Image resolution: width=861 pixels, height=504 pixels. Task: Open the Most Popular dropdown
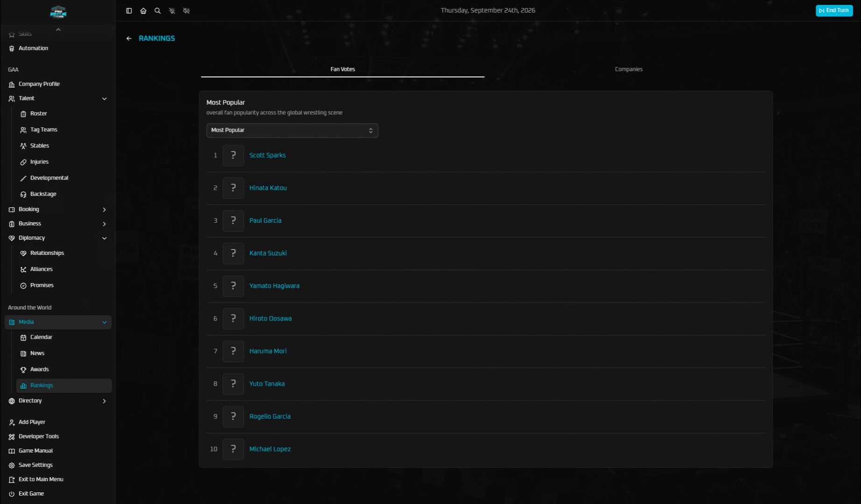pyautogui.click(x=292, y=130)
